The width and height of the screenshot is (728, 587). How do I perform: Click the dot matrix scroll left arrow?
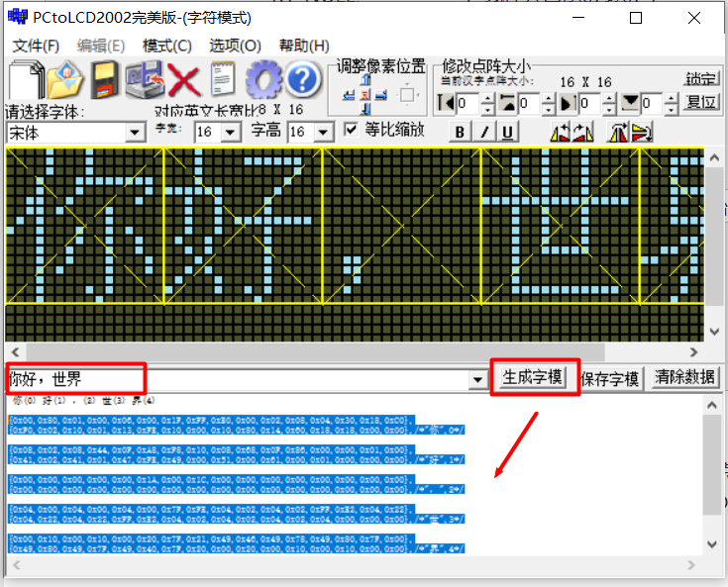16,352
